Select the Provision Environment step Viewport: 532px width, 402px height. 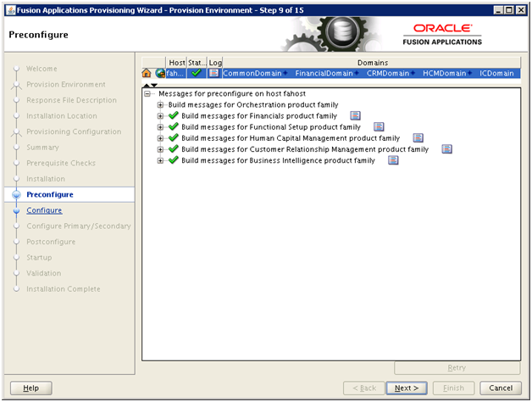(x=66, y=84)
